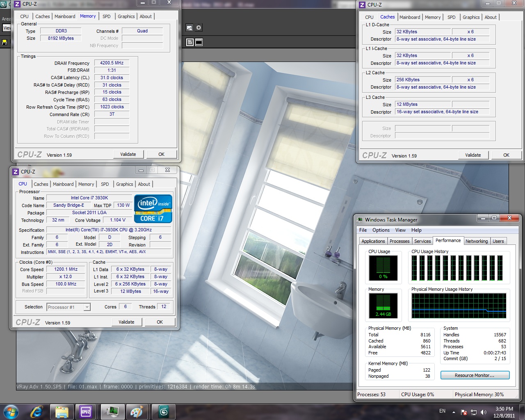This screenshot has height=420, width=525.
Task: Open the View menu in Task Manager
Action: tap(400, 230)
